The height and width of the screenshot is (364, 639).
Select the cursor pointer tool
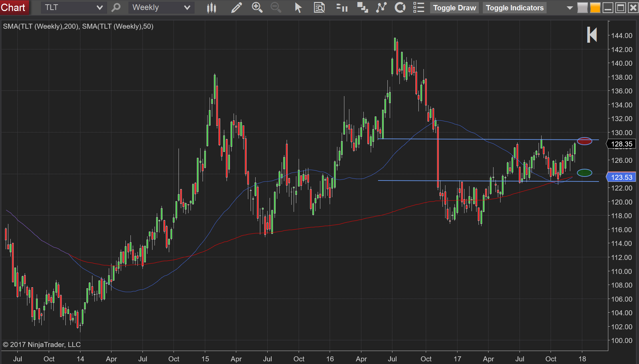298,8
